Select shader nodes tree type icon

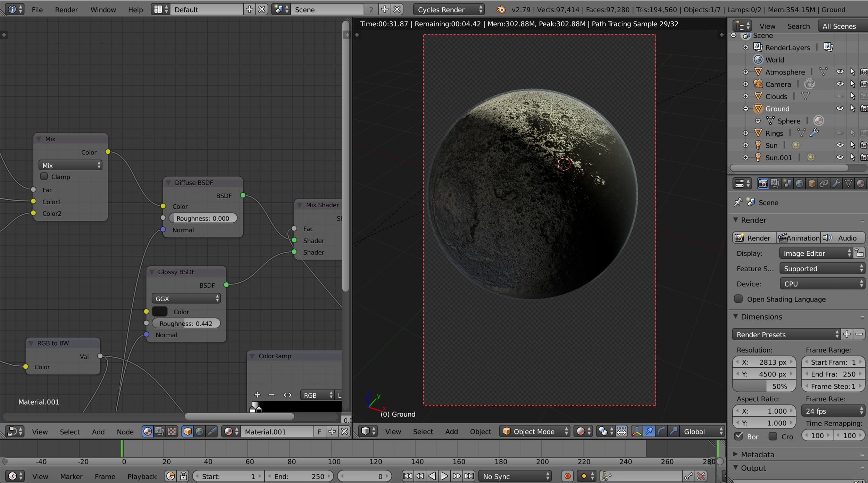[148, 431]
